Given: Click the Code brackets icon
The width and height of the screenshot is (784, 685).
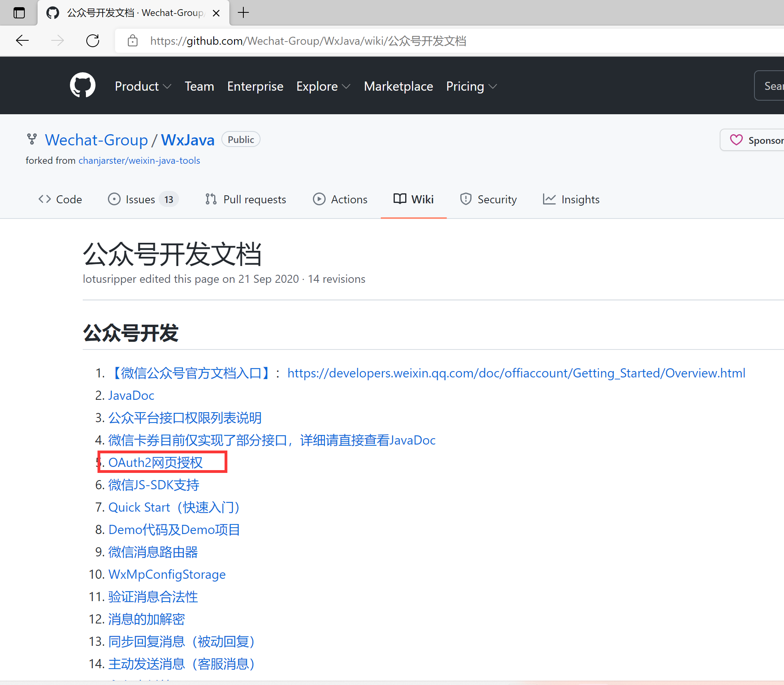Looking at the screenshot, I should pos(45,199).
